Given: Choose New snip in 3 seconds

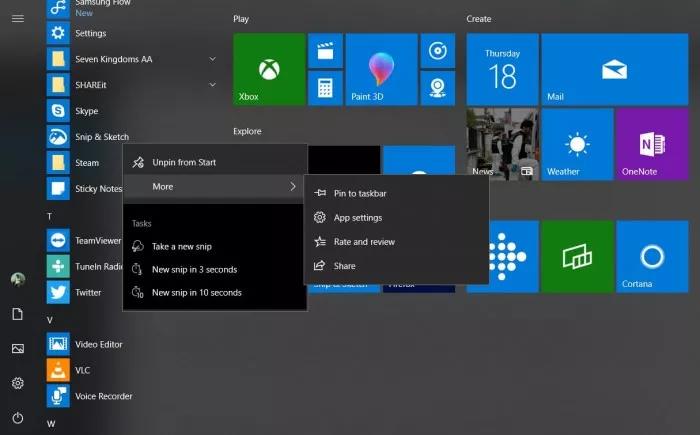Looking at the screenshot, I should coord(215,270).
